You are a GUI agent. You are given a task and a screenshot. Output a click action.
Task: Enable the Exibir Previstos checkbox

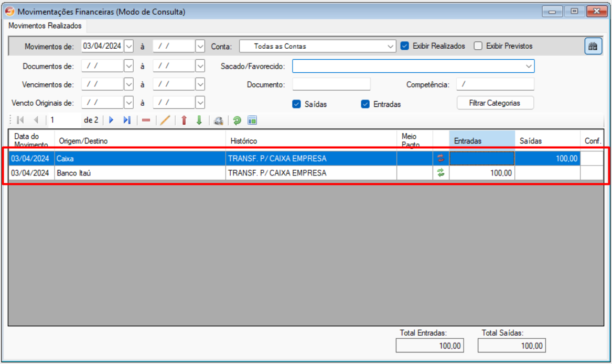pos(478,46)
